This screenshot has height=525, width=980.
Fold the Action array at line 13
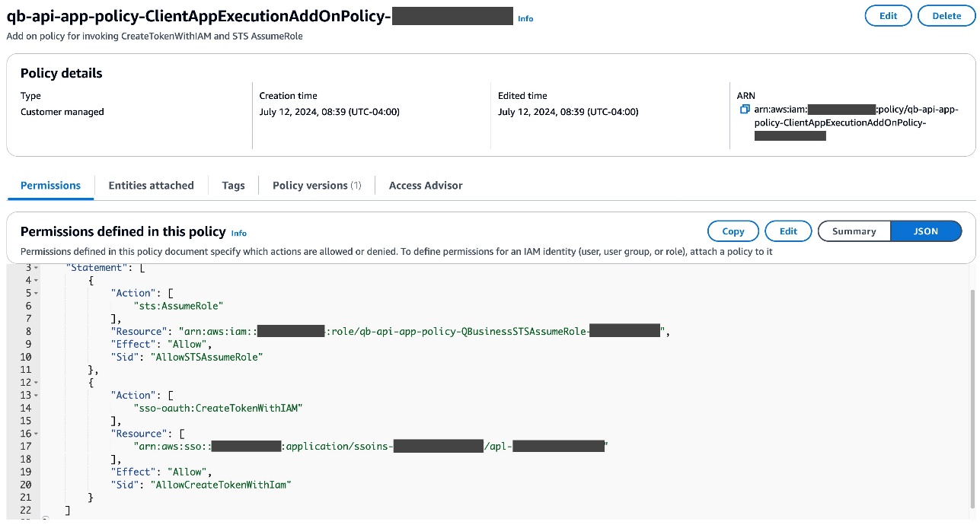pyautogui.click(x=36, y=395)
